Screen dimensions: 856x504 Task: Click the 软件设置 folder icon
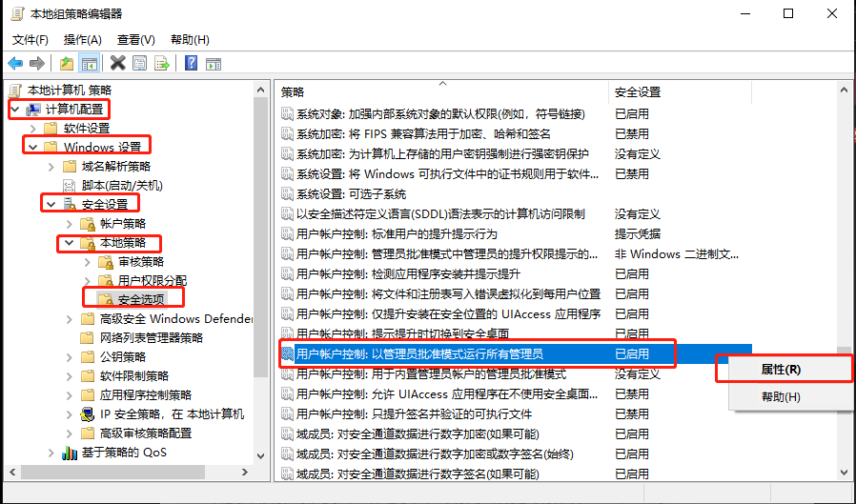tap(51, 129)
